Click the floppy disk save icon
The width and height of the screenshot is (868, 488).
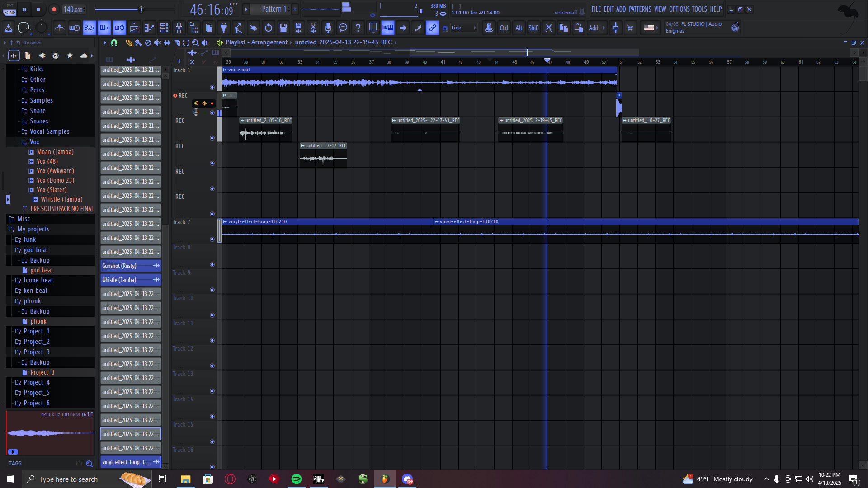click(x=283, y=28)
